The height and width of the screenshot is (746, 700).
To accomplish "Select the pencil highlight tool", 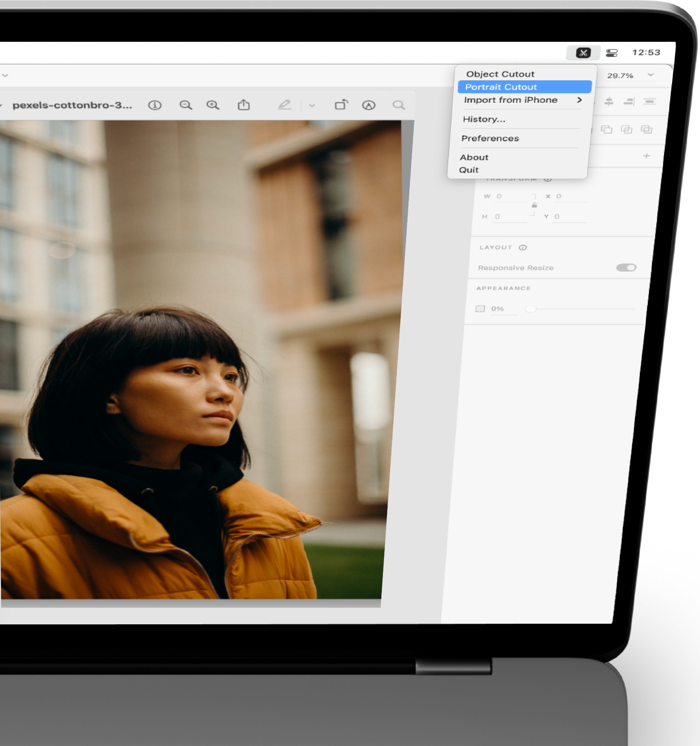I will [x=284, y=105].
